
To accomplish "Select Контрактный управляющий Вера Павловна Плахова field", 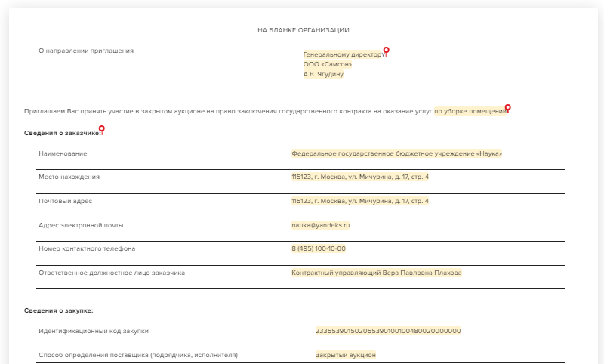I will coord(376,273).
